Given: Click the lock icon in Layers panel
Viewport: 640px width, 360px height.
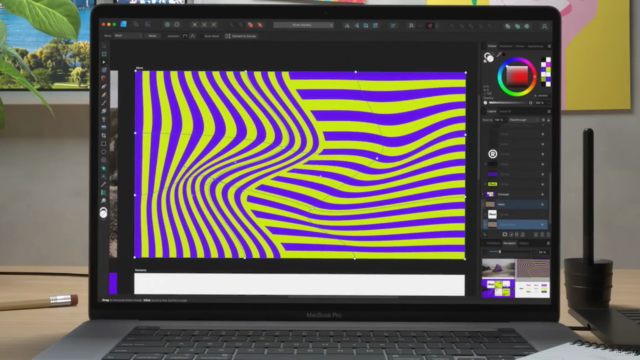Looking at the screenshot, I should click(548, 120).
